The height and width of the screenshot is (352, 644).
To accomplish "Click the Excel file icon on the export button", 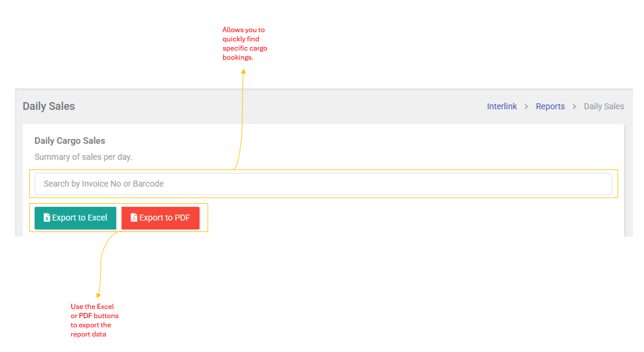I will 47,218.
